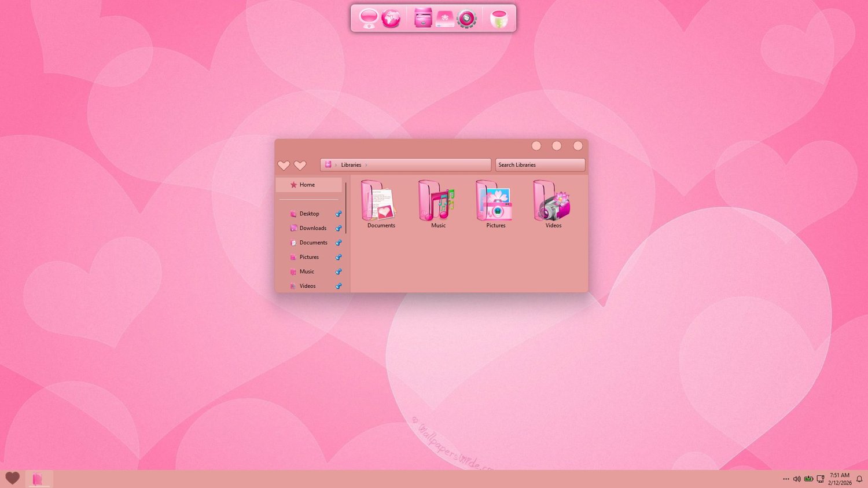
Task: Open the network tray icon
Action: pos(820,479)
